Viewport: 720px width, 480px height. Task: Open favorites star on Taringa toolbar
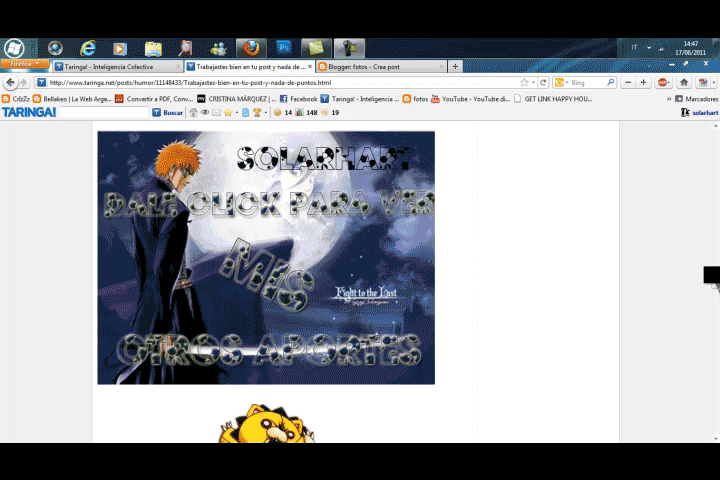pyautogui.click(x=228, y=113)
